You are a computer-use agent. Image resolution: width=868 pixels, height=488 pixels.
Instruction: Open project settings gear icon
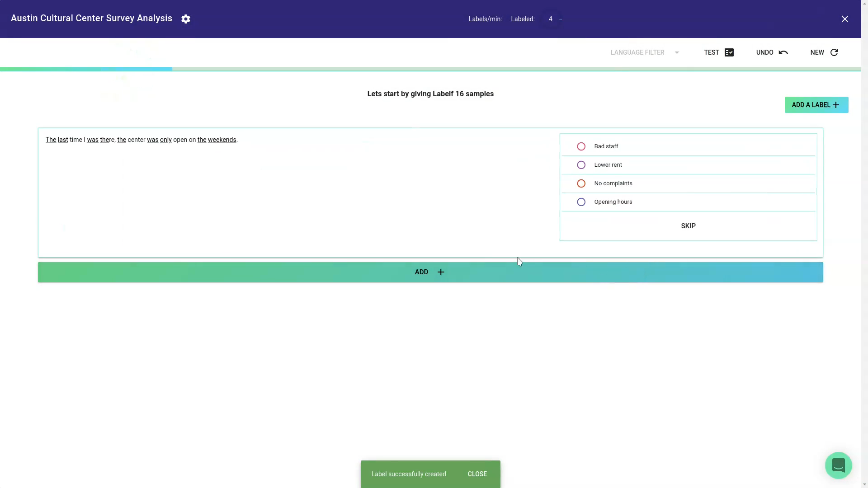185,19
